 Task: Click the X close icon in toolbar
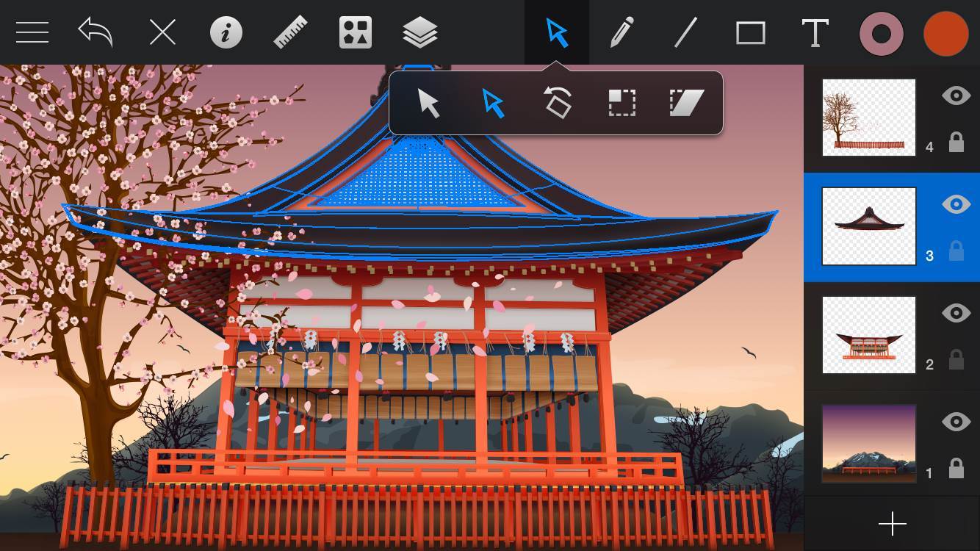coord(162,33)
